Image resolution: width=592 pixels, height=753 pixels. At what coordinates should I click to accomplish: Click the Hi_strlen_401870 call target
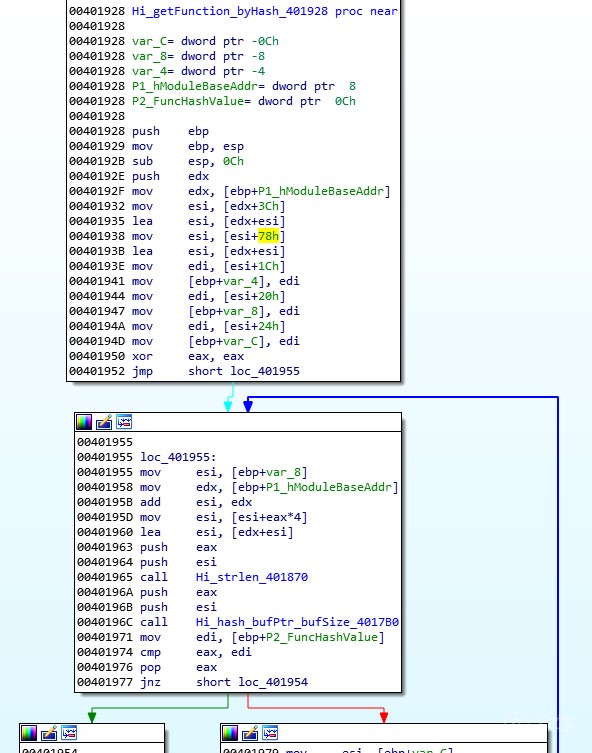coord(252,577)
